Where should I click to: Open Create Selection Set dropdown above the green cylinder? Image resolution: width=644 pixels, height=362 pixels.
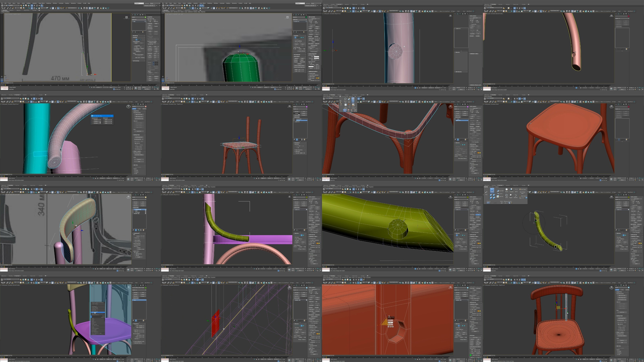tap(233, 8)
